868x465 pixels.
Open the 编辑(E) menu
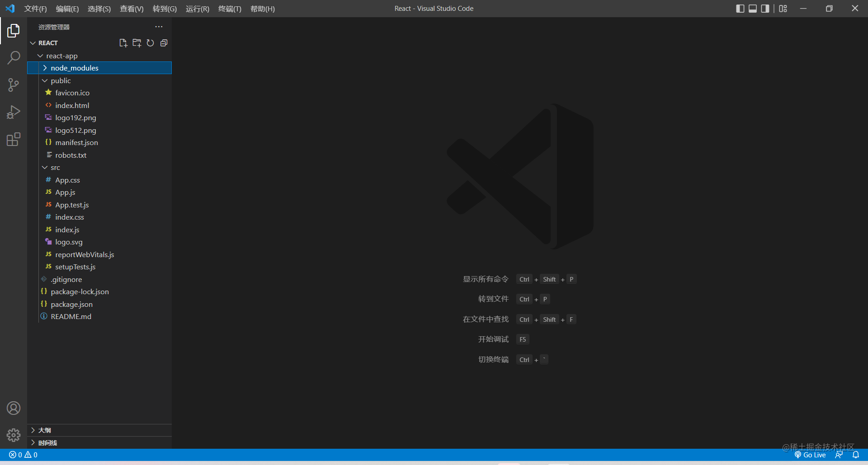[x=67, y=9]
